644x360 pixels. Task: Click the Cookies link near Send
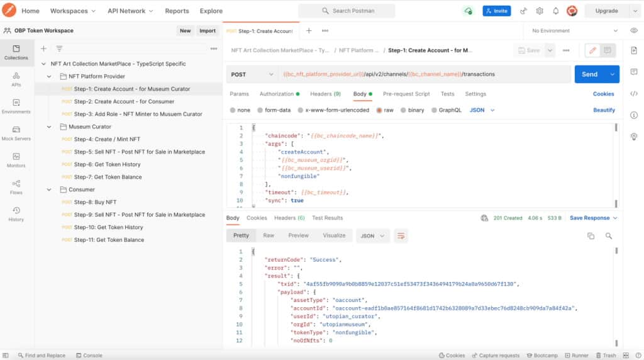click(x=603, y=94)
